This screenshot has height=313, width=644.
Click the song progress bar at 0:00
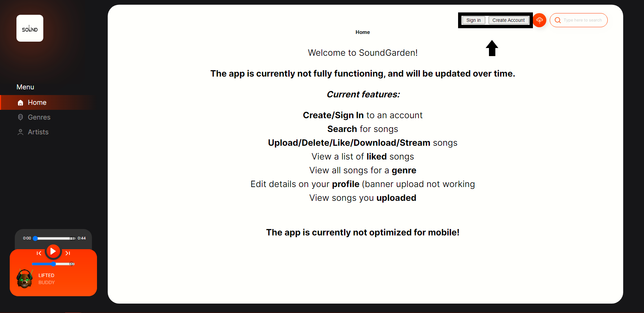tap(35, 238)
